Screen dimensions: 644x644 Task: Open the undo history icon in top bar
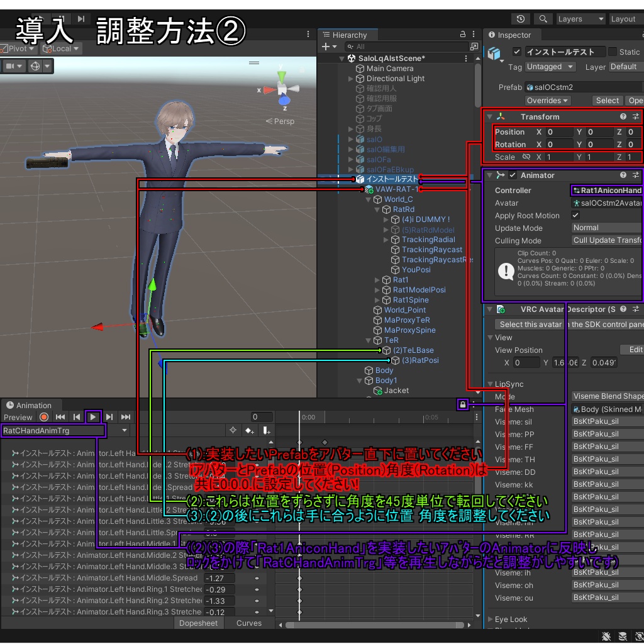(521, 19)
